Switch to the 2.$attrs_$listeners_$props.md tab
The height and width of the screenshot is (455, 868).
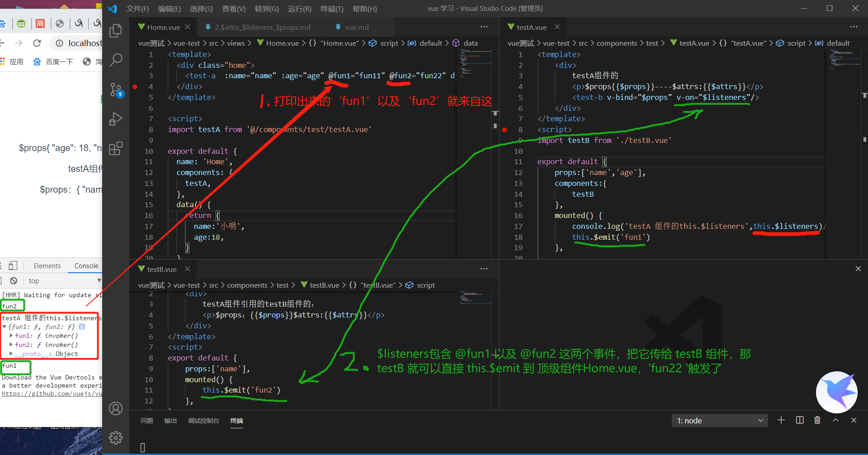(x=263, y=27)
